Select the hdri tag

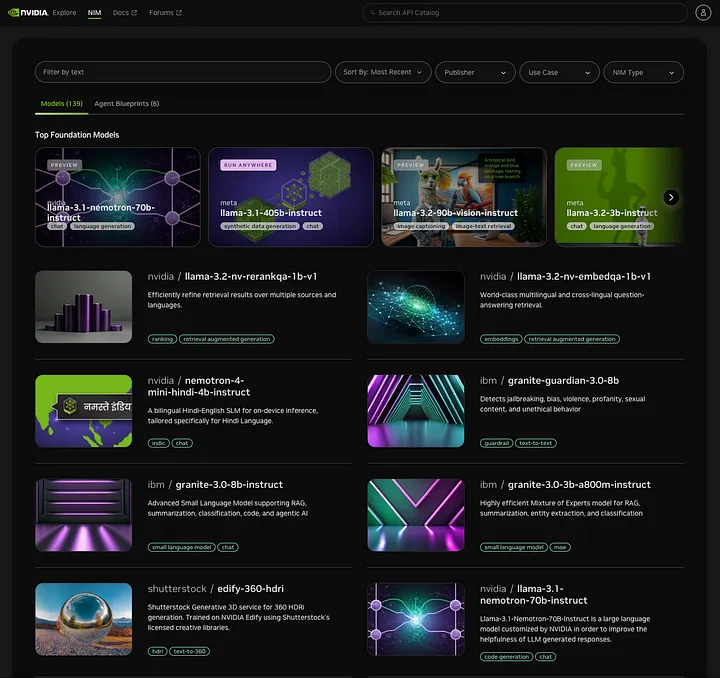tap(158, 651)
